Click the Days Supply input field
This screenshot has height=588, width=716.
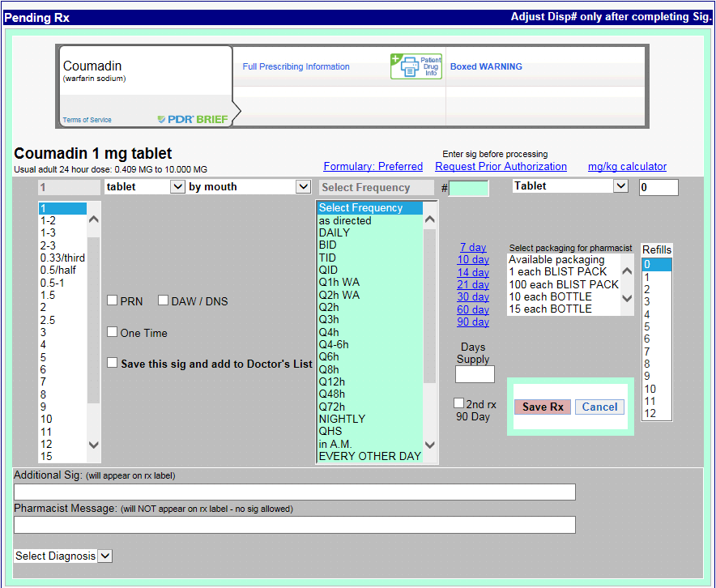pos(475,374)
